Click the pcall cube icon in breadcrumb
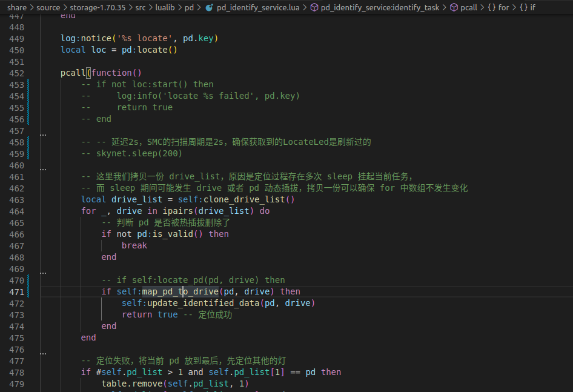Image resolution: width=573 pixels, height=392 pixels. point(454,8)
